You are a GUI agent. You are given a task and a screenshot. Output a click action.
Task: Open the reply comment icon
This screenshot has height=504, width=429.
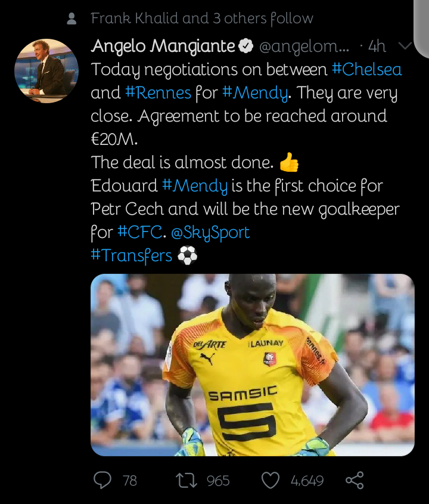pyautogui.click(x=102, y=480)
